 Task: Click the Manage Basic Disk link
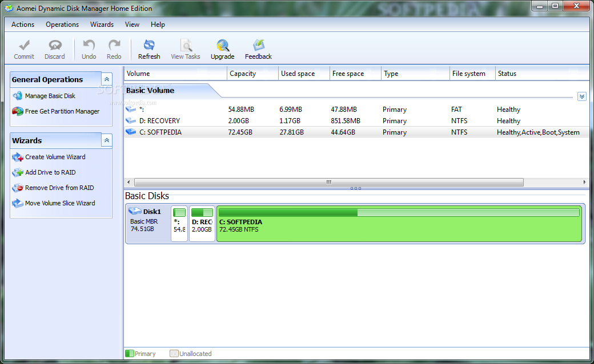50,96
